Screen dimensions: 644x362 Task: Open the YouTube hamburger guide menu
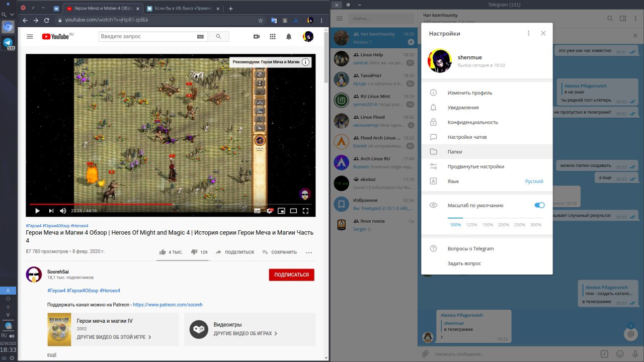click(x=30, y=36)
